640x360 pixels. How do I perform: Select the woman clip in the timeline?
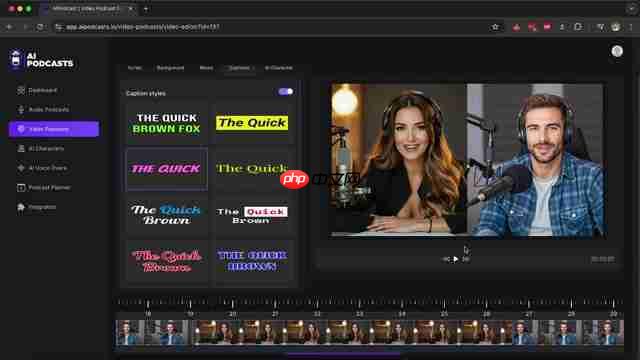click(352, 333)
